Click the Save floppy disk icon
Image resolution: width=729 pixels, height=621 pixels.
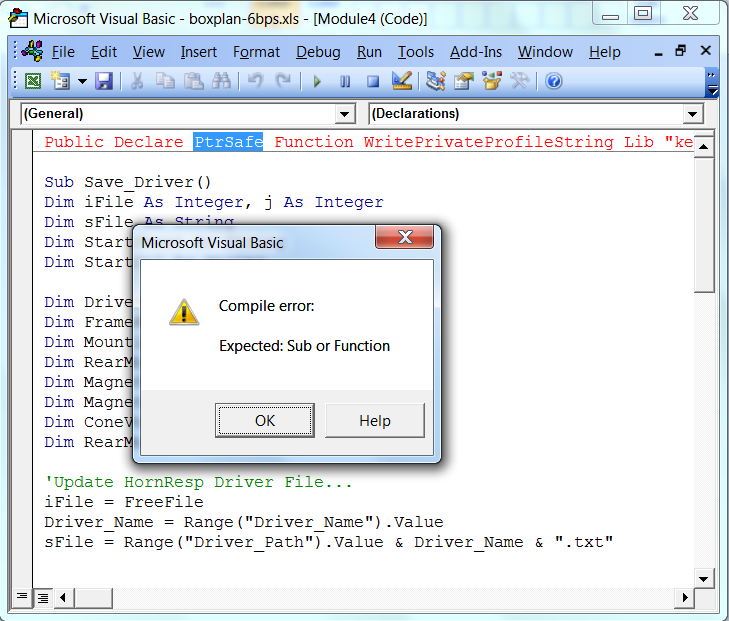[x=104, y=81]
